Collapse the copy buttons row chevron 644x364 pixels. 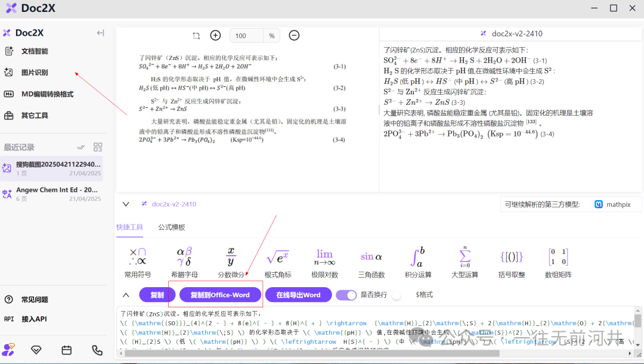(x=126, y=295)
